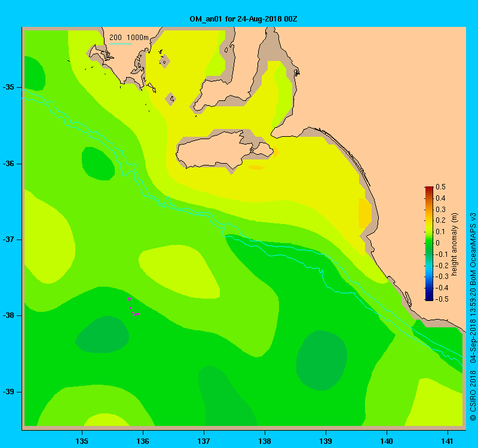
Task: Click the '0.2' color scale label
Action: [440, 220]
